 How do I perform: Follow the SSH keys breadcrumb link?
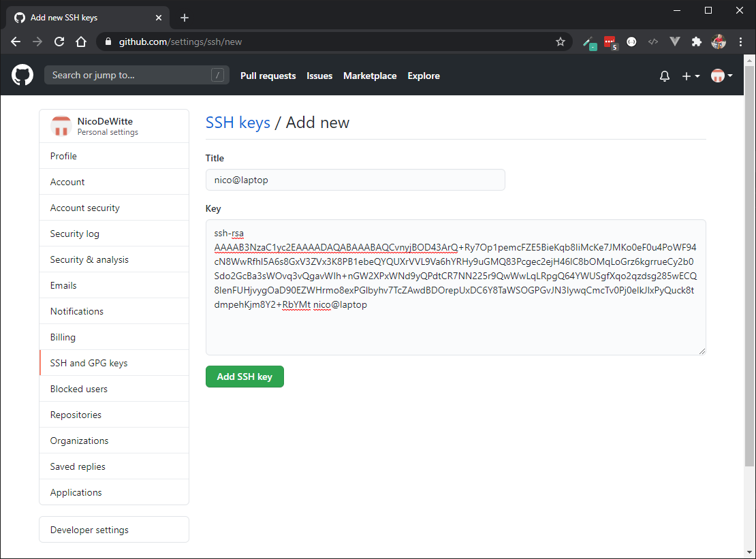click(238, 123)
